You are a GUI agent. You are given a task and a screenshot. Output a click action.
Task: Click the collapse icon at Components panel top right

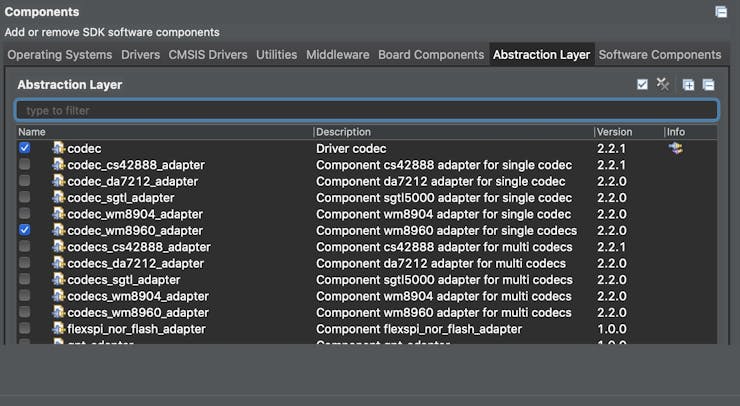(x=721, y=12)
